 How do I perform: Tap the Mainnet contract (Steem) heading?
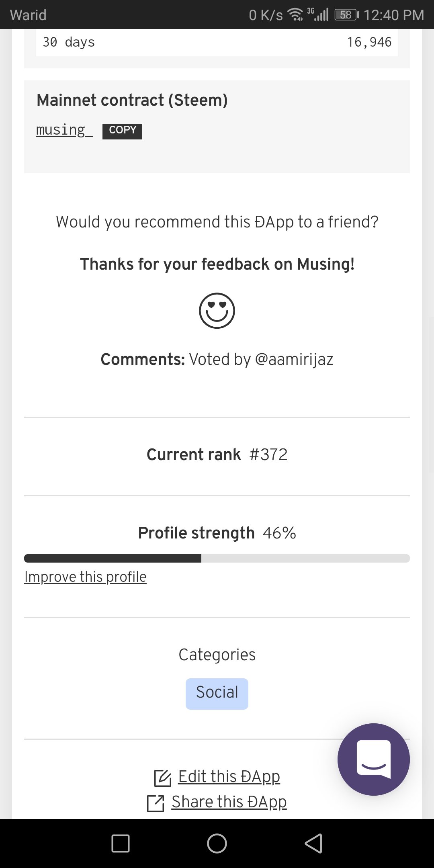tap(132, 100)
